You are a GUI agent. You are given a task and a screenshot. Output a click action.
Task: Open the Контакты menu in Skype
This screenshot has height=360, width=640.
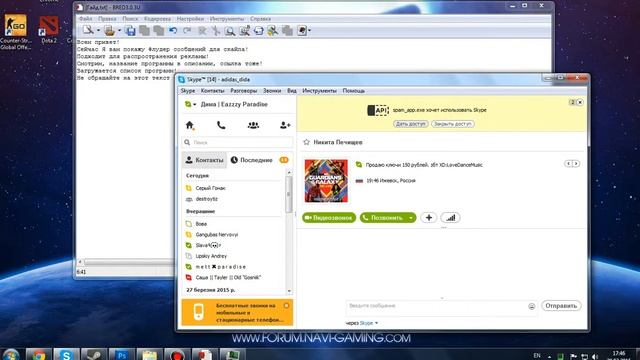pyautogui.click(x=212, y=91)
